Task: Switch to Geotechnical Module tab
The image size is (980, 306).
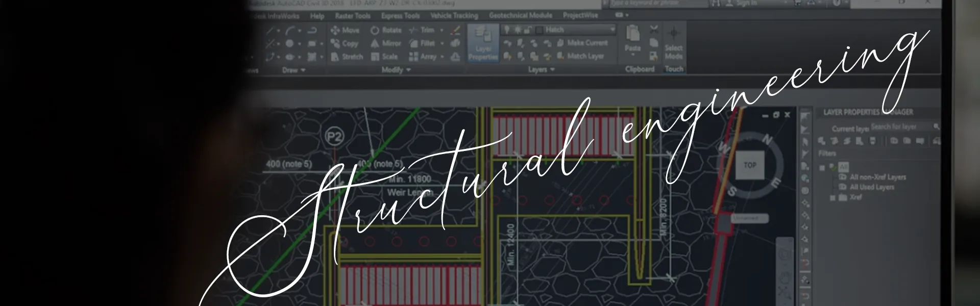Action: coord(520,15)
